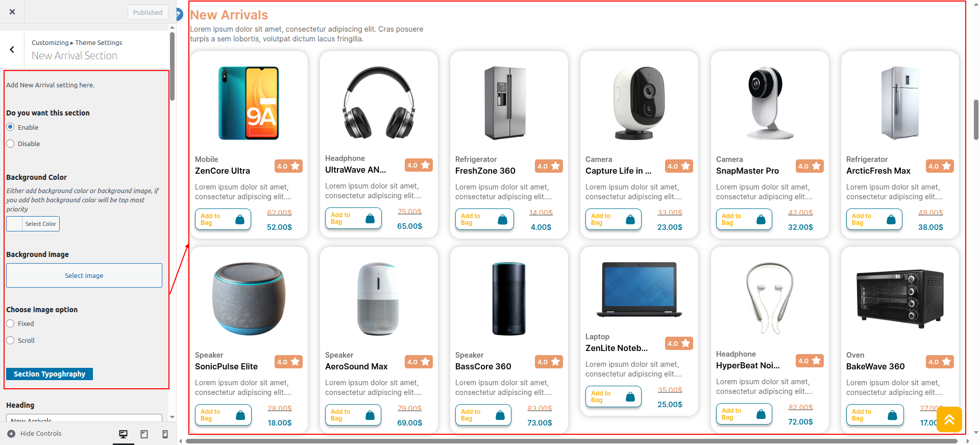Switch to mobile preview device icon
The height and width of the screenshot is (445, 980).
pos(165,434)
